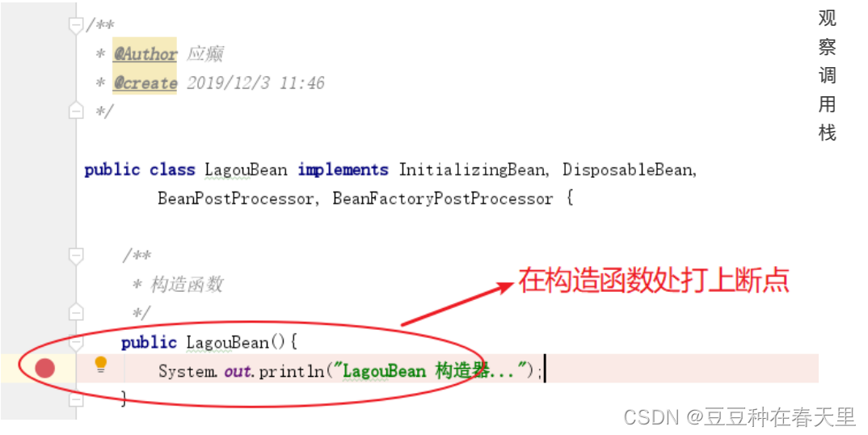The width and height of the screenshot is (868, 435).
Task: Place cursor on LagouBean class name
Action: 246,170
